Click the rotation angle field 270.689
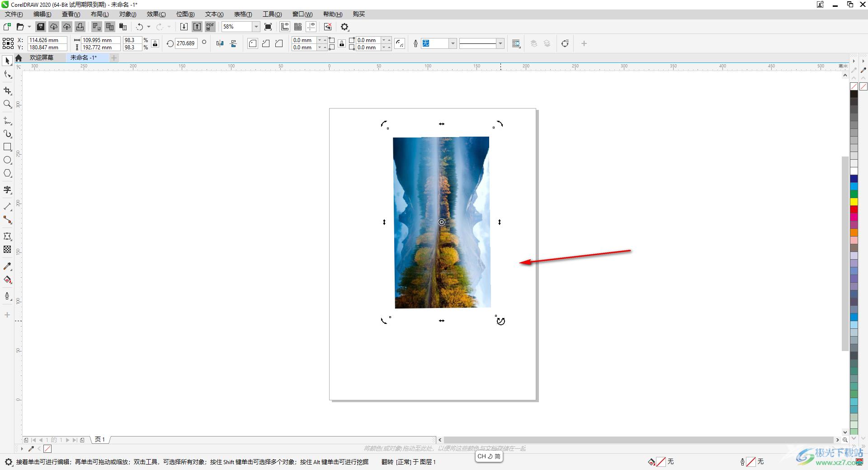Viewport: 868px width, 470px height. [186, 43]
